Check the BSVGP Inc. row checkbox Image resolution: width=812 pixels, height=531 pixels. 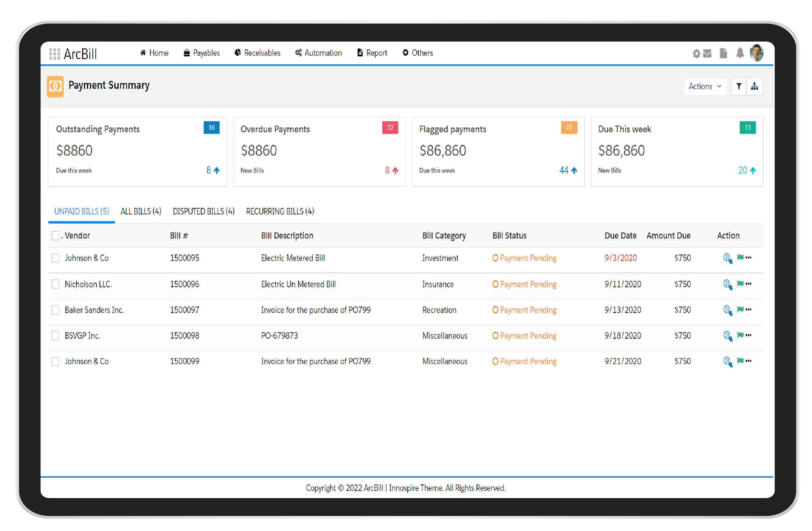click(55, 336)
